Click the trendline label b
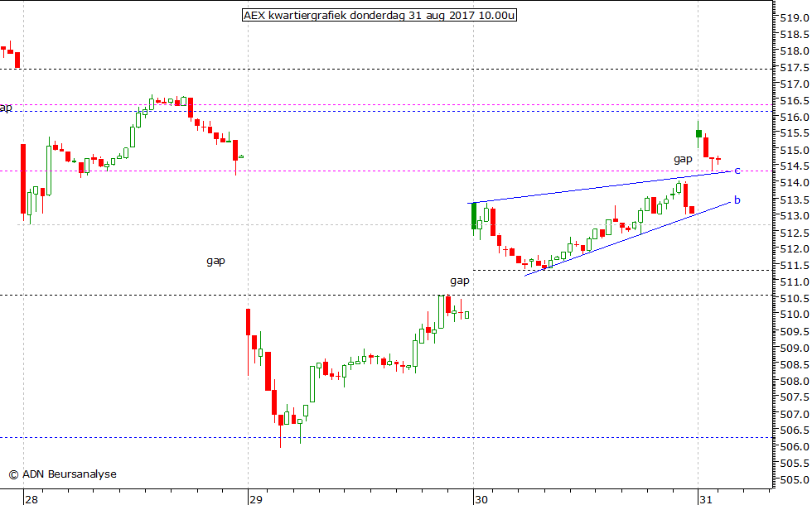Screen dimensions: 812x505 [737, 200]
